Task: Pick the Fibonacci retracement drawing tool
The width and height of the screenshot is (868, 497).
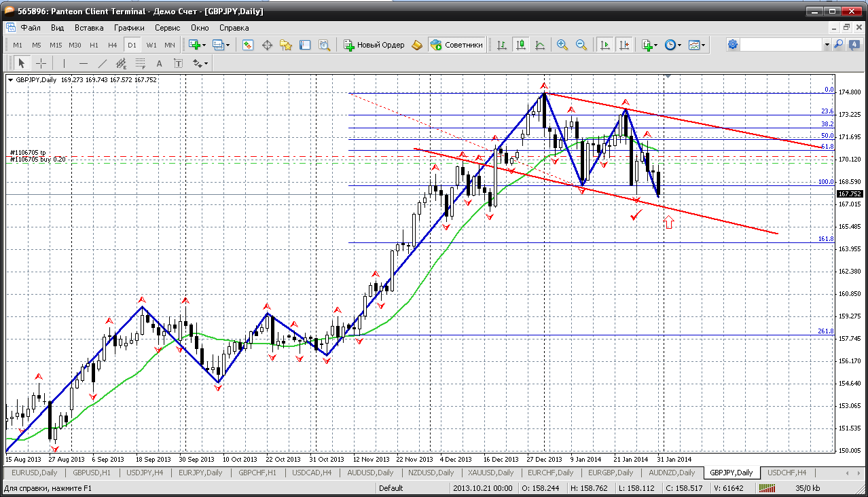Action: pyautogui.click(x=141, y=63)
